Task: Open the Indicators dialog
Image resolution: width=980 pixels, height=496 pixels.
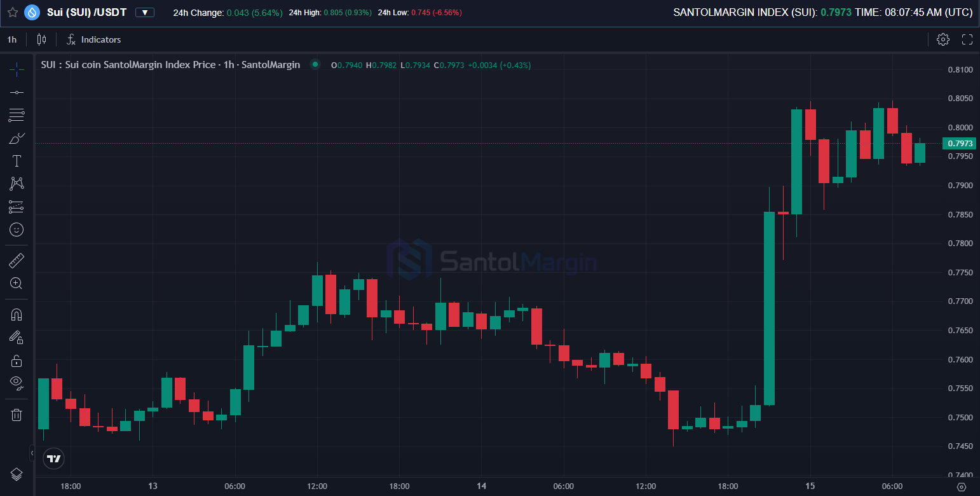Action: pyautogui.click(x=93, y=39)
